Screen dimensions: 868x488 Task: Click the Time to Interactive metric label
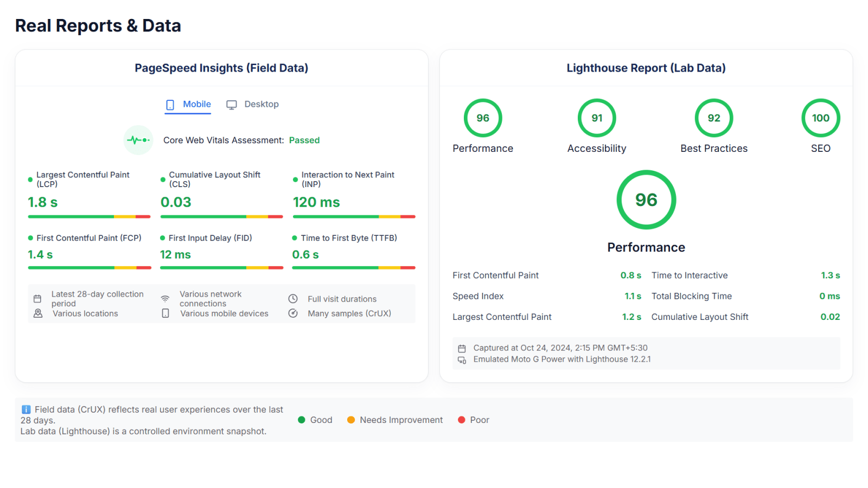690,275
